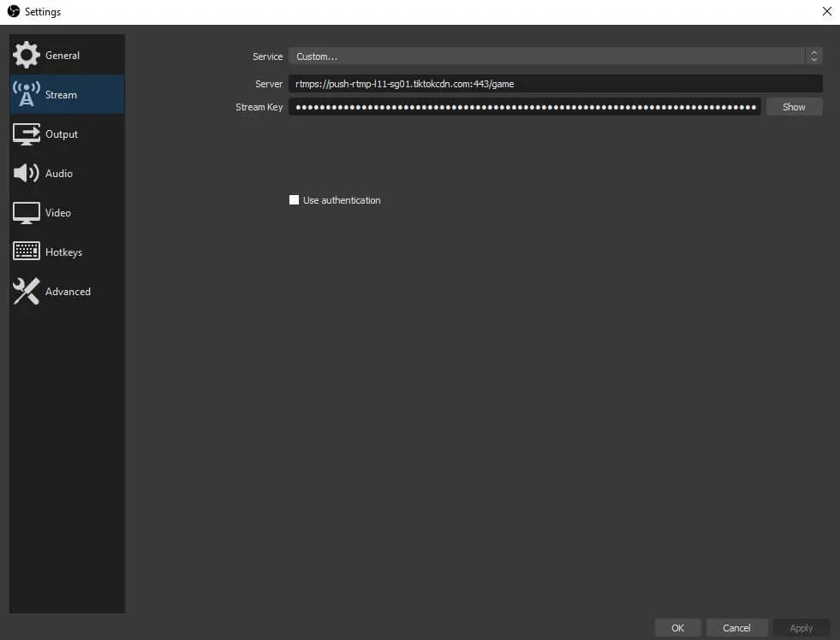Open the Service dropdown showing Custom...

tap(546, 56)
